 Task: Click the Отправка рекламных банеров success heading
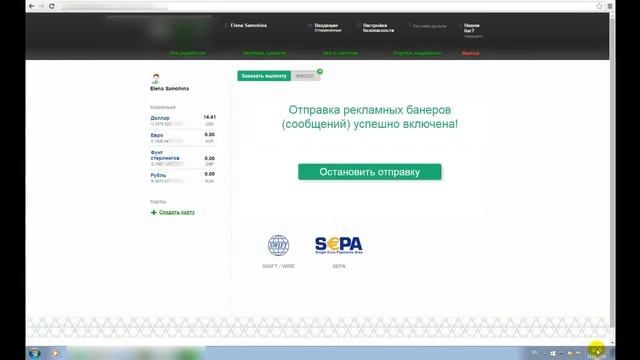369,117
